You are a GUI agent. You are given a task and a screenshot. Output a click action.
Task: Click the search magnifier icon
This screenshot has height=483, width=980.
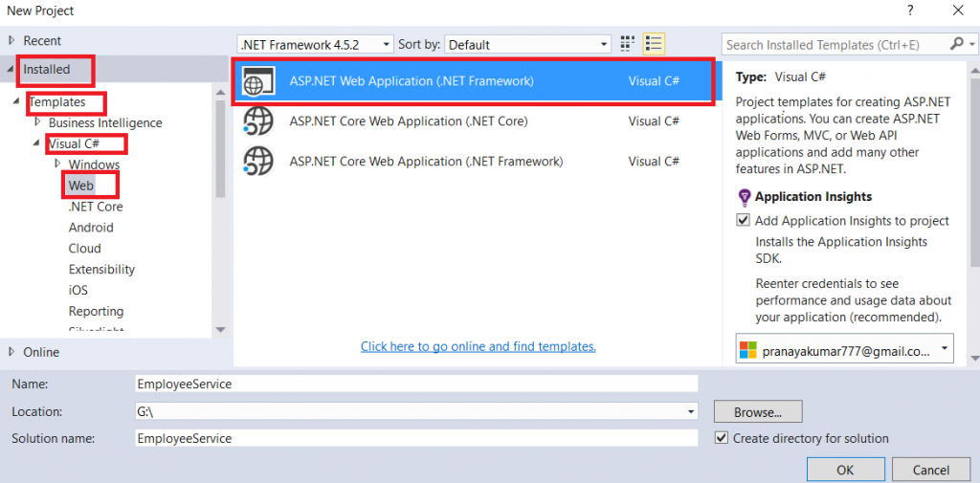pyautogui.click(x=956, y=44)
